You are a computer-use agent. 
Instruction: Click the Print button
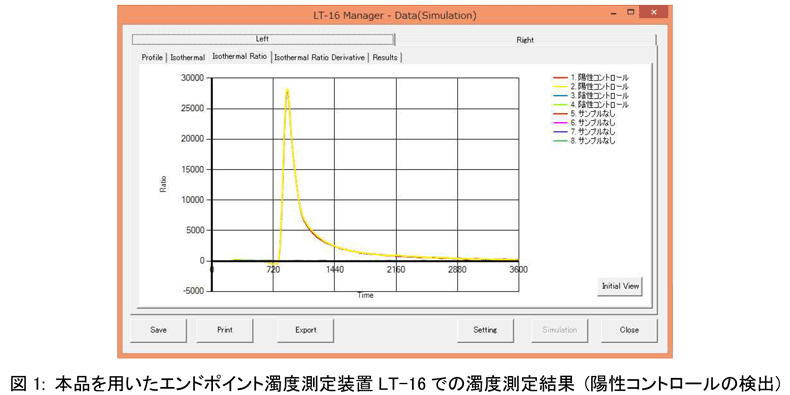(x=225, y=330)
